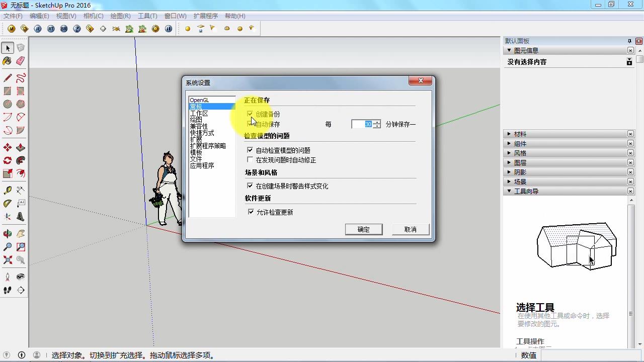This screenshot has height=362, width=644.
Task: Open the 编辑(E) menu
Action: pyautogui.click(x=39, y=16)
